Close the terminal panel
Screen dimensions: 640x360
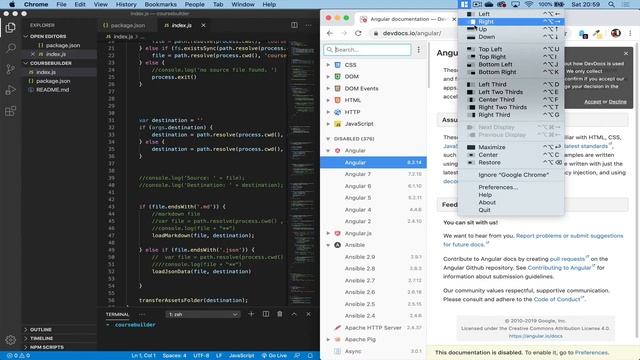click(308, 314)
